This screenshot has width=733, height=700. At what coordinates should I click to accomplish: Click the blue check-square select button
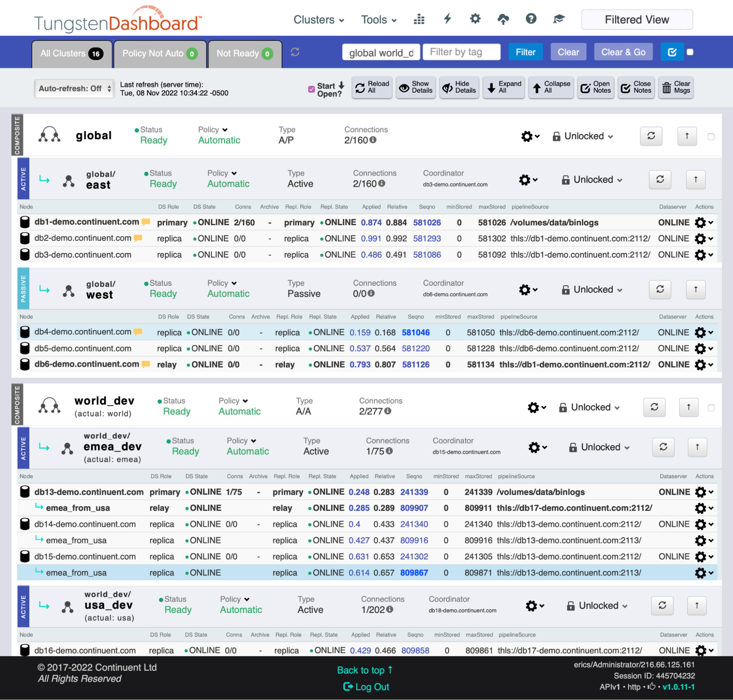click(x=672, y=52)
